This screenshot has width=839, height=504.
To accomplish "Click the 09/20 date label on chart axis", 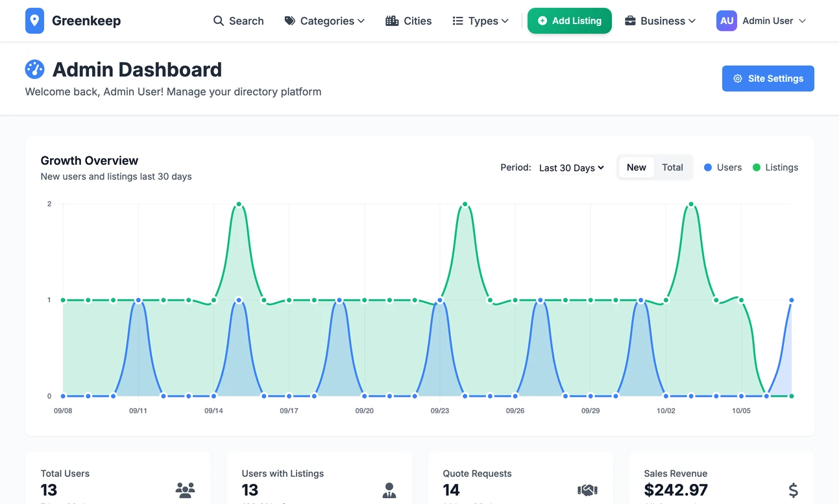I will pyautogui.click(x=365, y=411).
